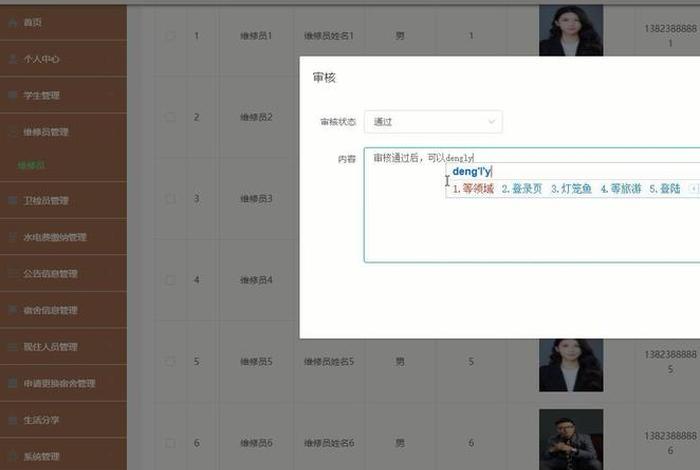Open 公告信息管理 in the sidebar
Image resolution: width=700 pixels, height=470 pixels.
tap(63, 274)
